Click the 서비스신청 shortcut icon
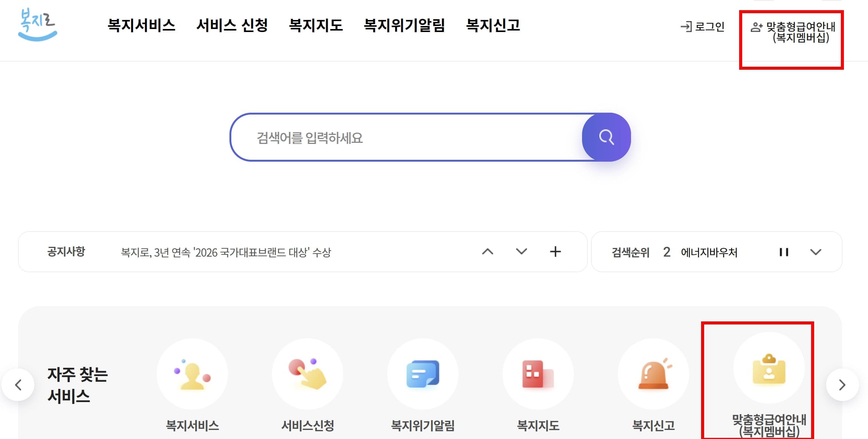The width and height of the screenshot is (868, 439). [308, 374]
